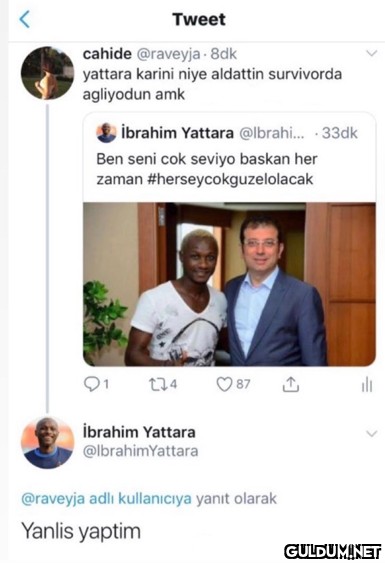The image size is (385, 563).
Task: Open quoted tweet by İbrahim Yattara name
Action: pos(177,133)
